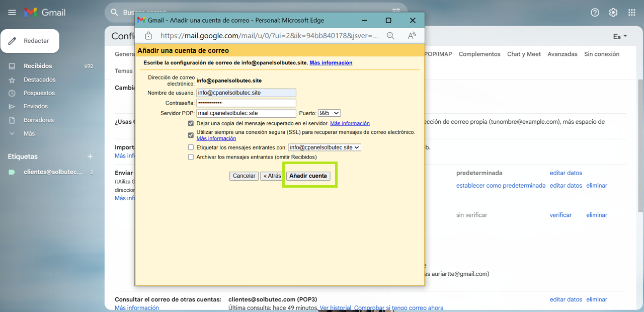Open the incoming messages label dropdown
The height and width of the screenshot is (312, 644).
tap(324, 147)
